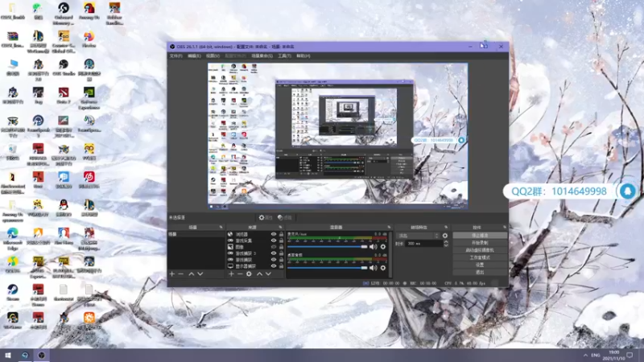This screenshot has height=362, width=644.
Task: Open 桌面音频 audio settings gear
Action: [383, 268]
